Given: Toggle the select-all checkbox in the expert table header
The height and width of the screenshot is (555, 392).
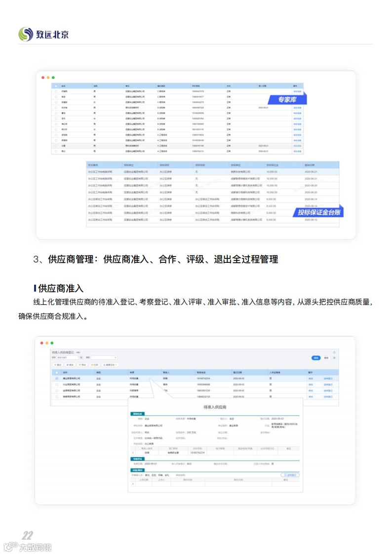Looking at the screenshot, I should coord(56,86).
